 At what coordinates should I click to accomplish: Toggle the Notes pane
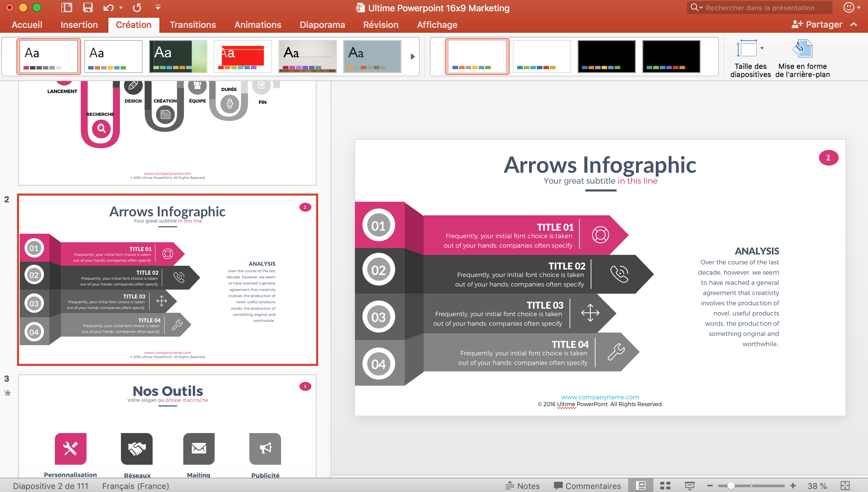click(523, 486)
